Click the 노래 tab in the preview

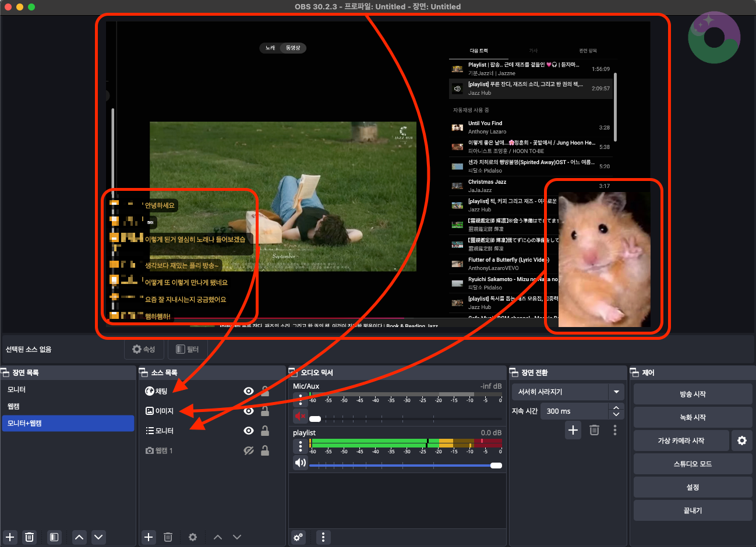(x=270, y=48)
